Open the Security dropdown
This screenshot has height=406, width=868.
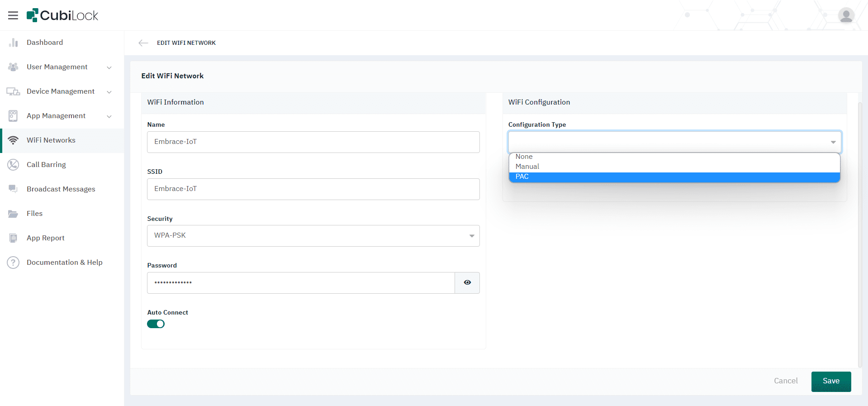click(x=313, y=236)
